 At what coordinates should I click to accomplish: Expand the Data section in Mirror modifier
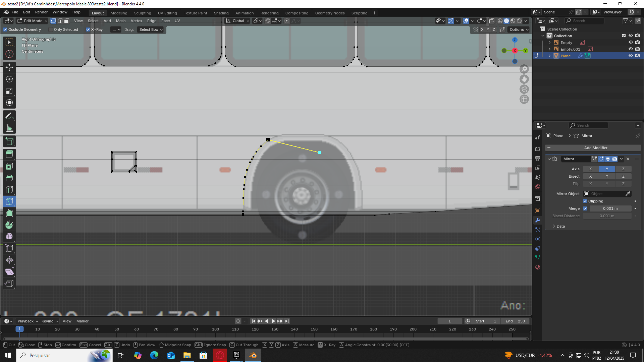558,226
